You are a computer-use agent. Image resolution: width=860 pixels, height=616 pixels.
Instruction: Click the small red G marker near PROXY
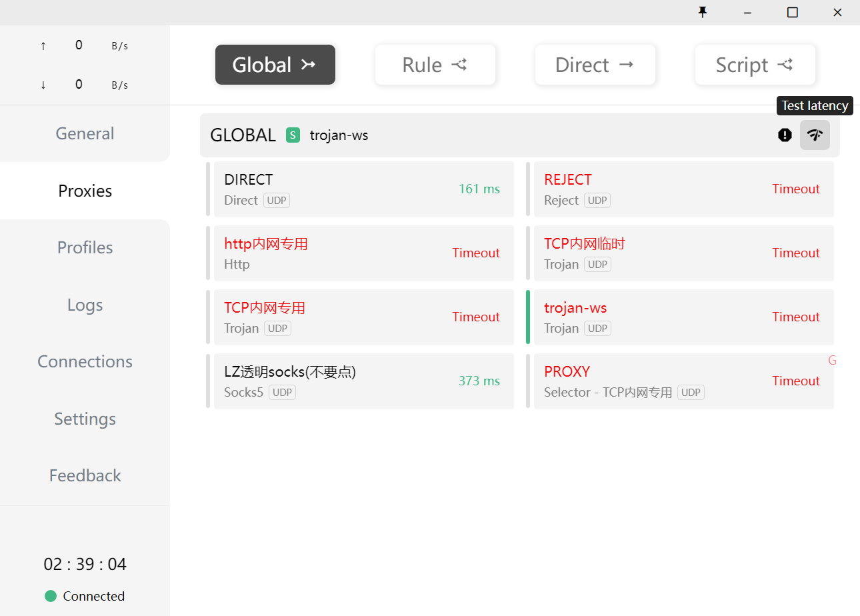[831, 361]
